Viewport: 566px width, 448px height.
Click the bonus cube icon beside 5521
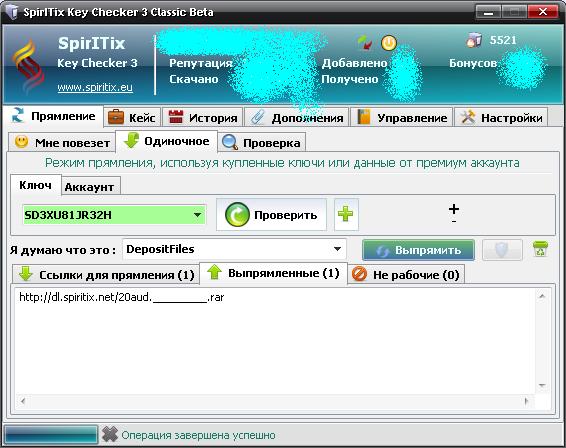pos(474,40)
